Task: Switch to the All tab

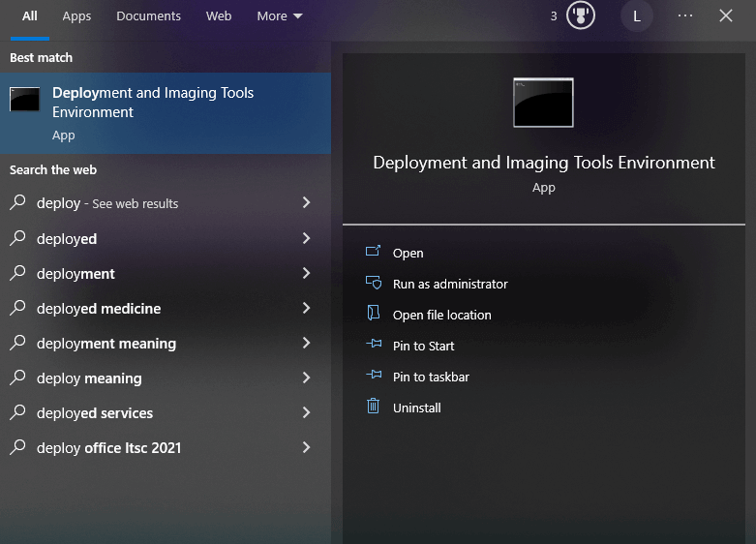Action: (29, 16)
